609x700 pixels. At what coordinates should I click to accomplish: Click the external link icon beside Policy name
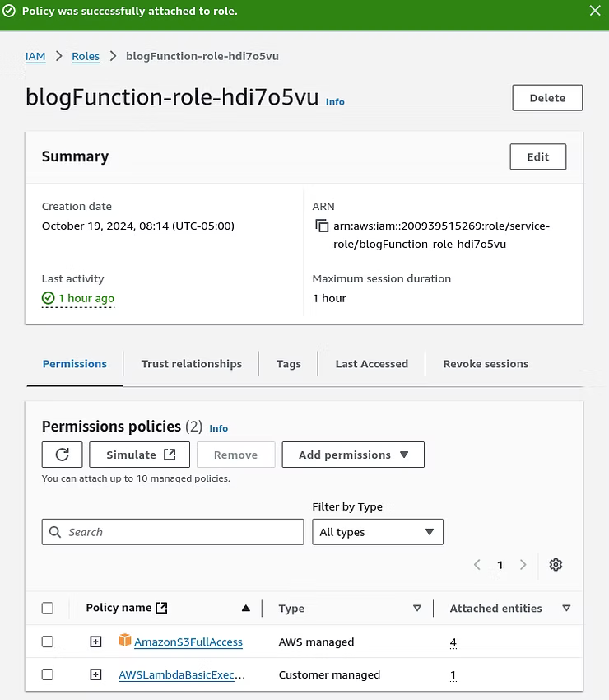click(x=161, y=608)
